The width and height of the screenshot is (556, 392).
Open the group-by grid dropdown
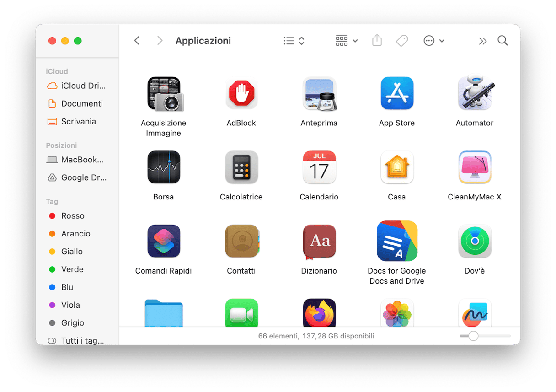pos(347,41)
